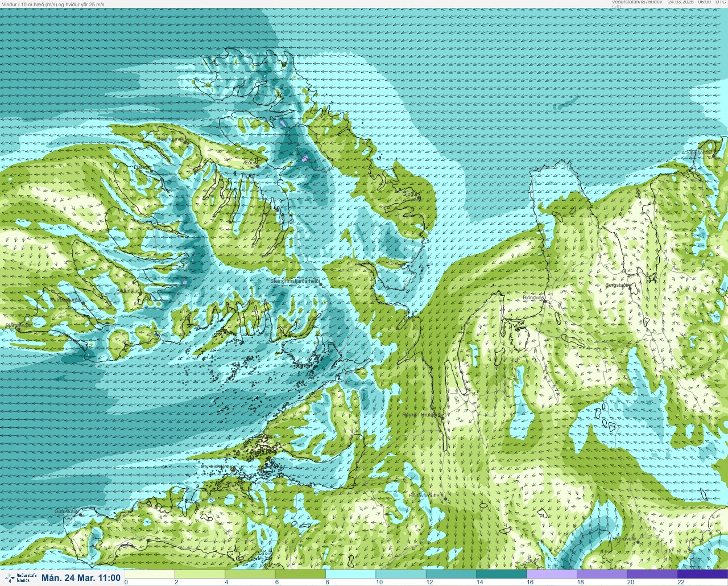728x586 pixels.
Task: Click the Veðurstofa Íslands logo
Action: click(19, 578)
